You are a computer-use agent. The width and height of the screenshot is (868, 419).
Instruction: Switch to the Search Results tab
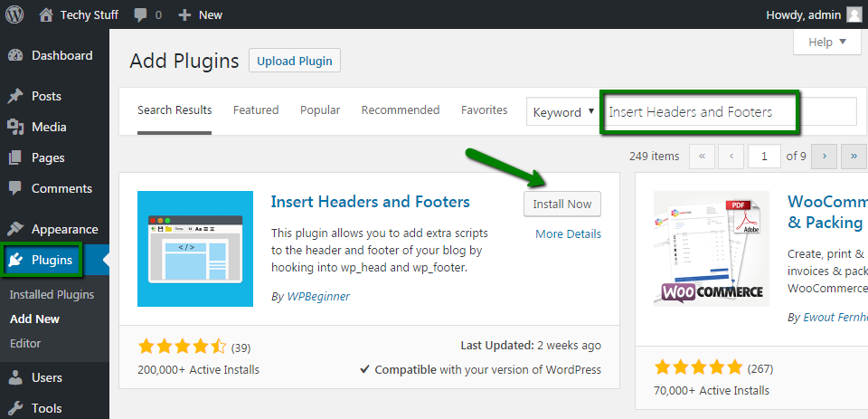[175, 110]
